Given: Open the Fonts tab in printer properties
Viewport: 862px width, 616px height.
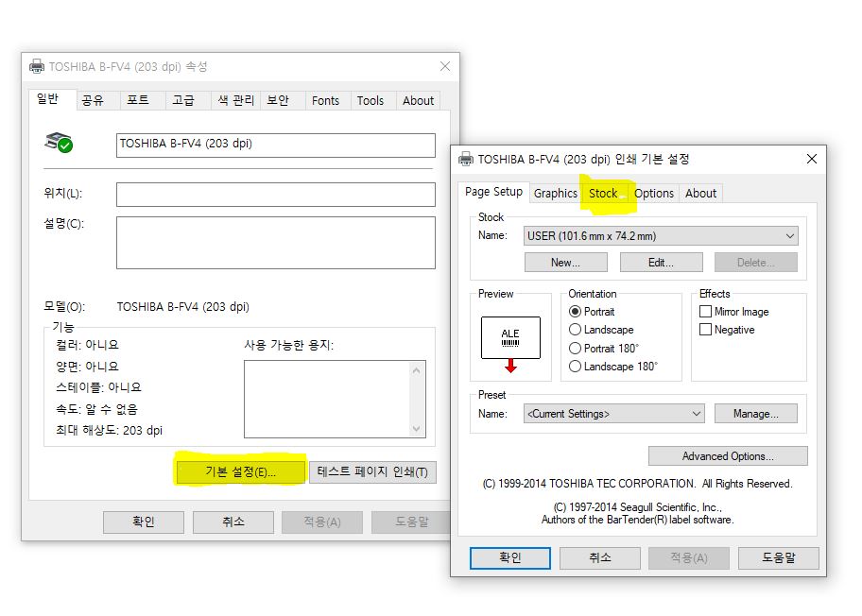Looking at the screenshot, I should 326,100.
